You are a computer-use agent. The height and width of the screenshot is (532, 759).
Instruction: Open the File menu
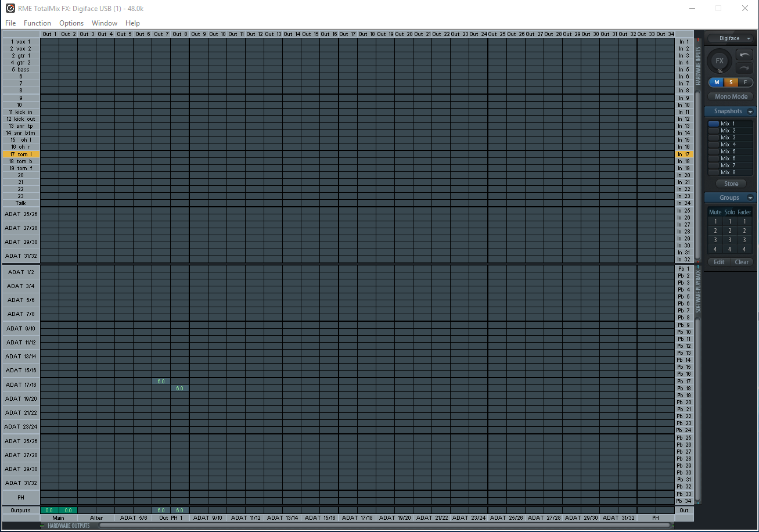point(10,23)
